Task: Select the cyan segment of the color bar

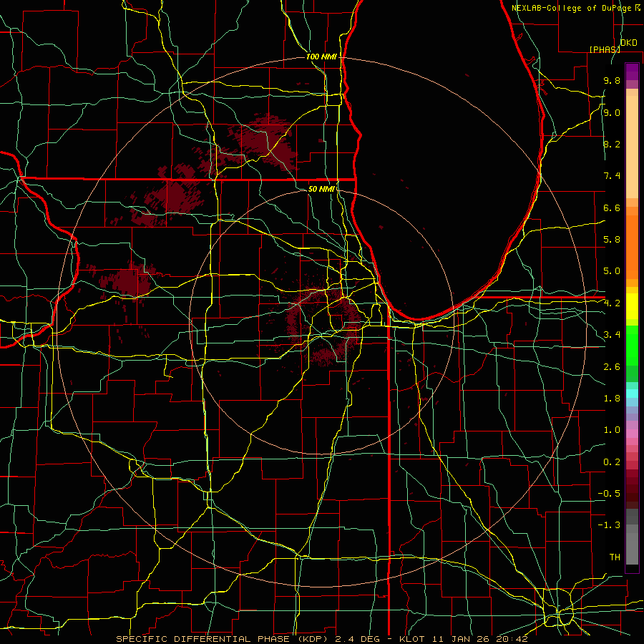Action: pos(632,394)
